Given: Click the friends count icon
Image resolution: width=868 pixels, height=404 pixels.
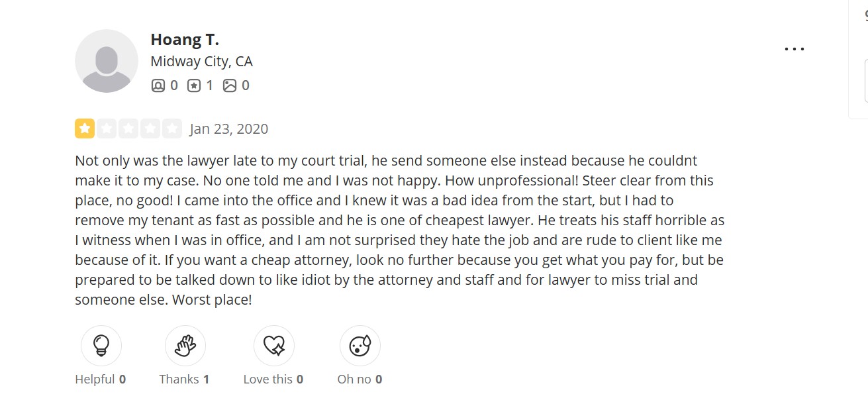Looking at the screenshot, I should click(158, 85).
